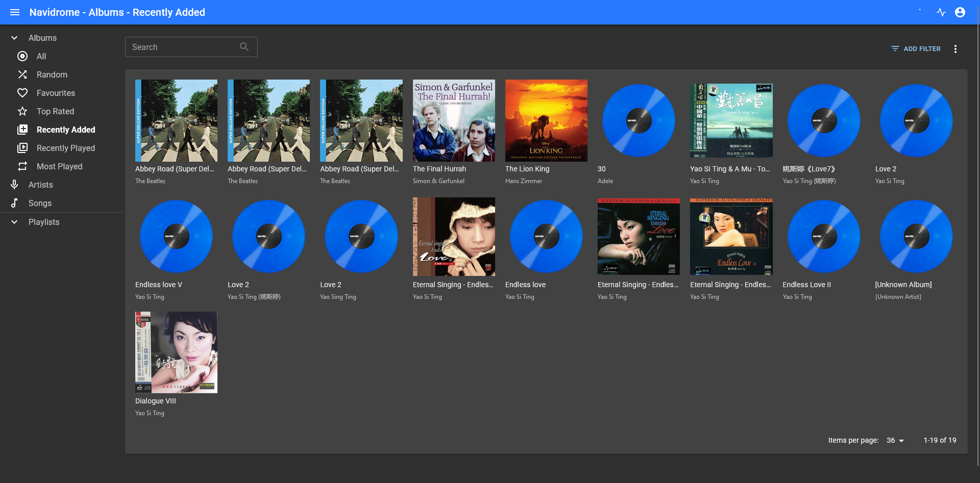Screen dimensions: 980x483
Task: Click the Random shuffle icon
Action: [x=22, y=74]
